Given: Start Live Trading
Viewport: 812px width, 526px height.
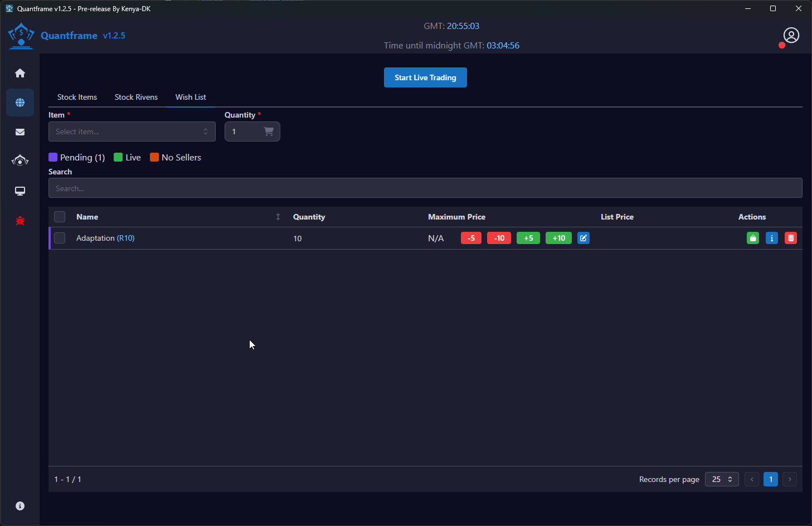Looking at the screenshot, I should [425, 77].
